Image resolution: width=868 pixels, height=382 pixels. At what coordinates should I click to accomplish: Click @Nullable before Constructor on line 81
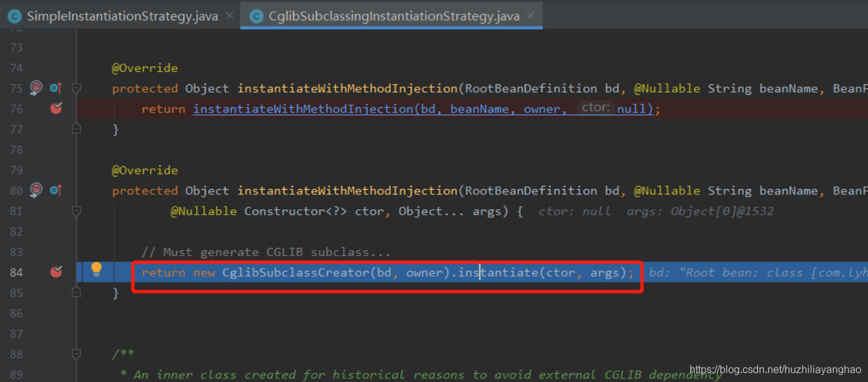pos(204,211)
